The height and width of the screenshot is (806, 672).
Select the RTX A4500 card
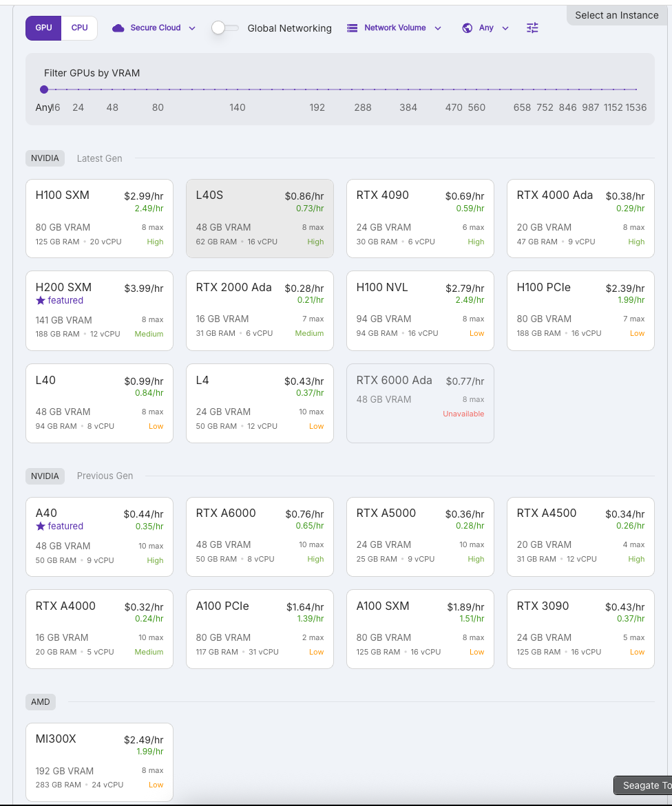[x=580, y=537]
